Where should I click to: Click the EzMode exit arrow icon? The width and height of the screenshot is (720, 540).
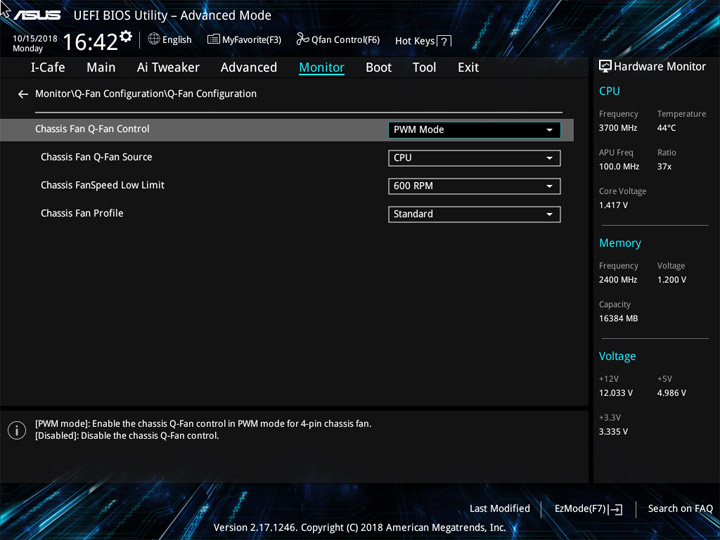[x=616, y=509]
